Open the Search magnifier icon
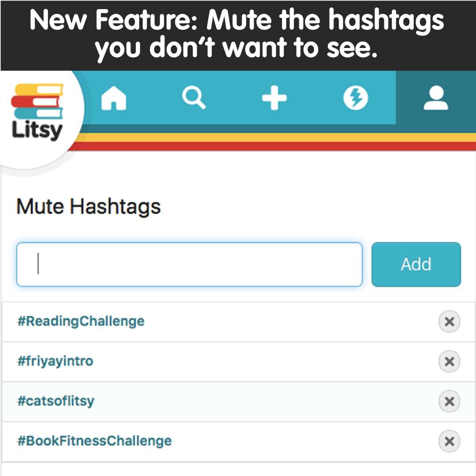The image size is (476, 476). 194,98
